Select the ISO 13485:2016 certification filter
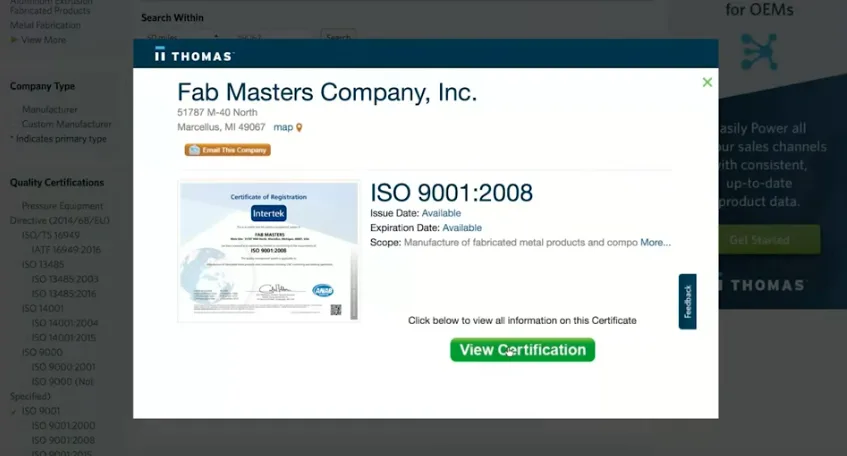Screen dimensions: 847x456 click(x=64, y=293)
